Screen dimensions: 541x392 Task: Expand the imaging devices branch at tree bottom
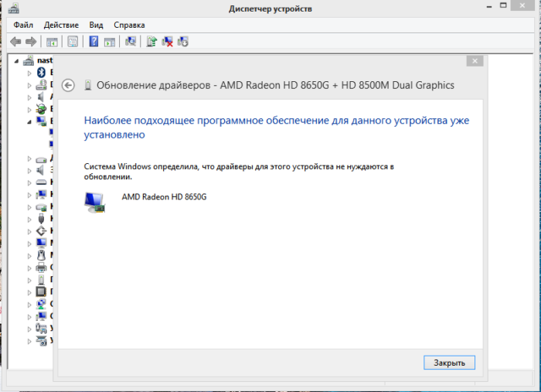click(29, 341)
